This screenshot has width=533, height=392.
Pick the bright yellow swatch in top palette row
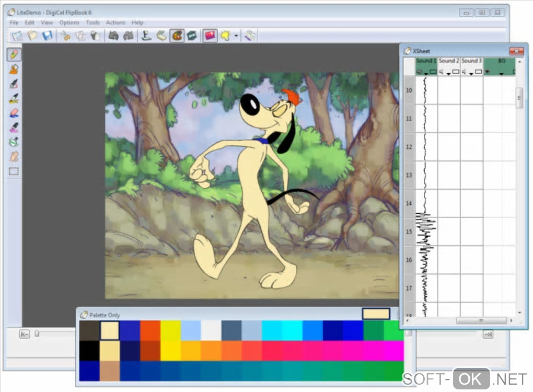click(170, 330)
